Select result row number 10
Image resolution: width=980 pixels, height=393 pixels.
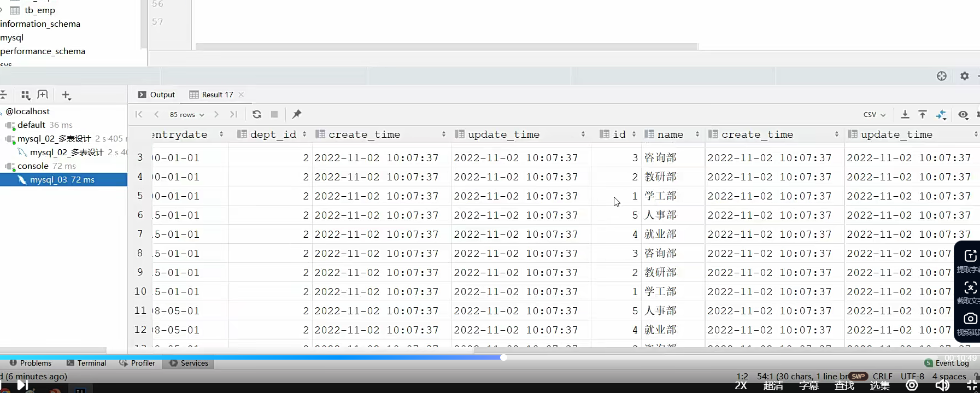pyautogui.click(x=140, y=291)
